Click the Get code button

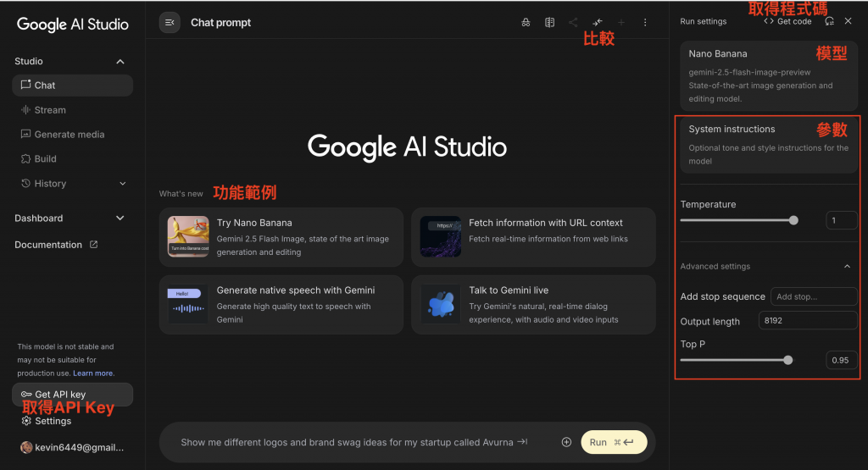(x=787, y=21)
